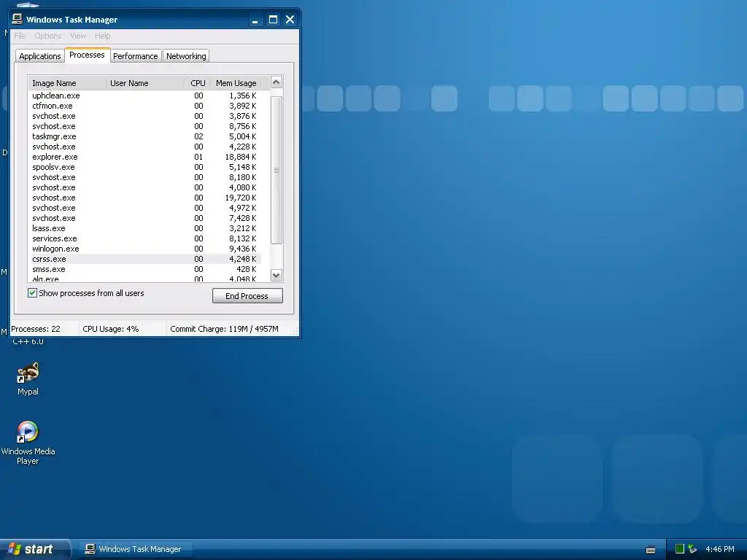This screenshot has height=560, width=747.
Task: Select the ctfmon.exe process row
Action: click(x=144, y=106)
